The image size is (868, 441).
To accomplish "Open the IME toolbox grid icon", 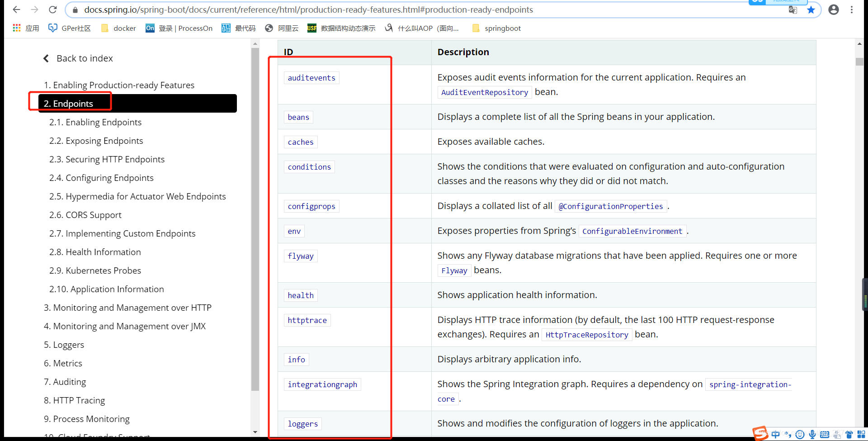I will [x=861, y=434].
